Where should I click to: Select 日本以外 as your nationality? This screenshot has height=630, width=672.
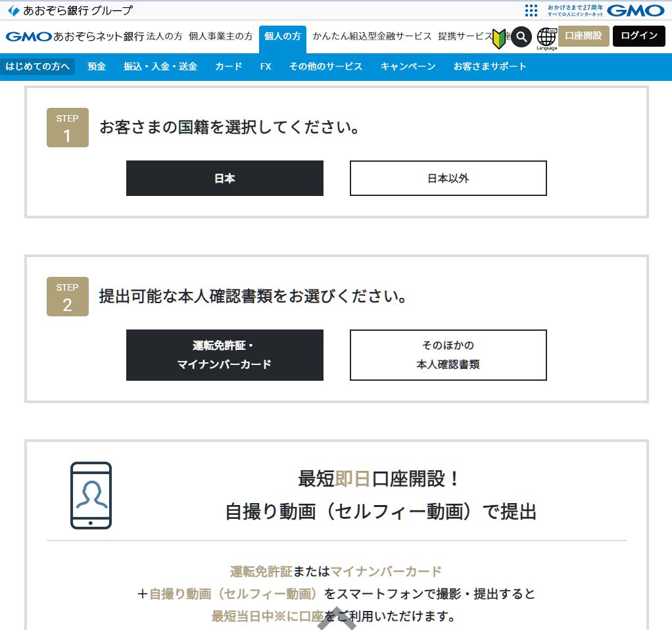click(448, 178)
